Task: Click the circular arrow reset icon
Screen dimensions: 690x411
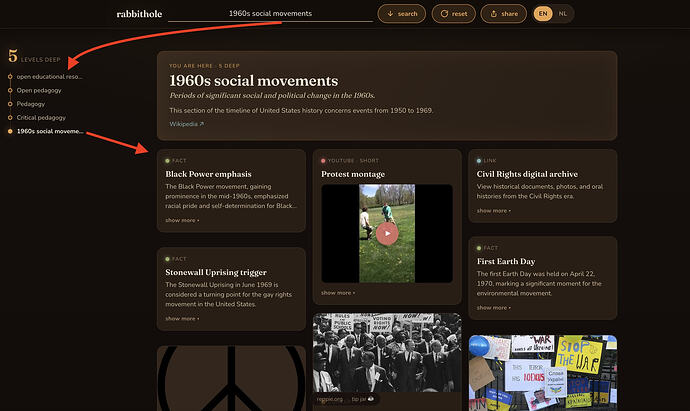Action: pyautogui.click(x=444, y=14)
